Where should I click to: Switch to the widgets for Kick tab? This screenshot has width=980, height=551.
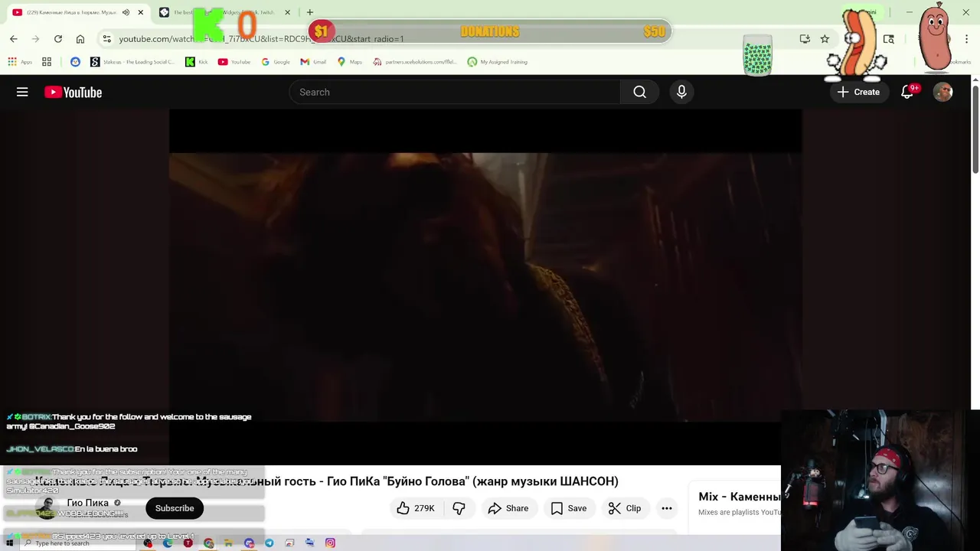pos(222,12)
